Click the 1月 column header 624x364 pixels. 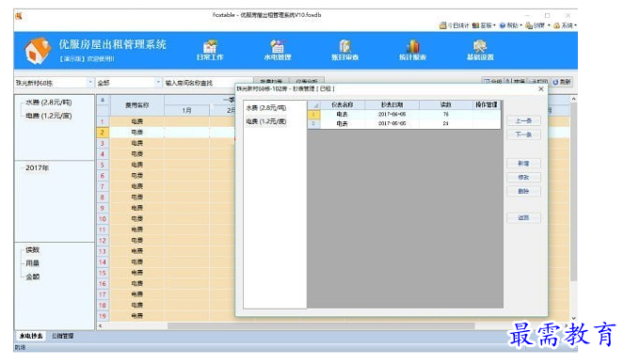186,110
